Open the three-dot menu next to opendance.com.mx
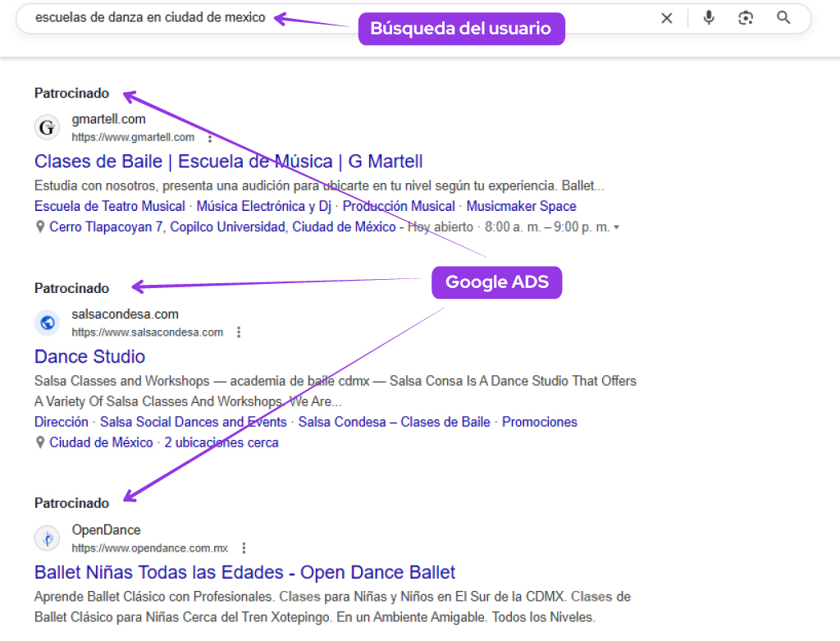Viewport: 840px width, 641px height. click(x=243, y=547)
